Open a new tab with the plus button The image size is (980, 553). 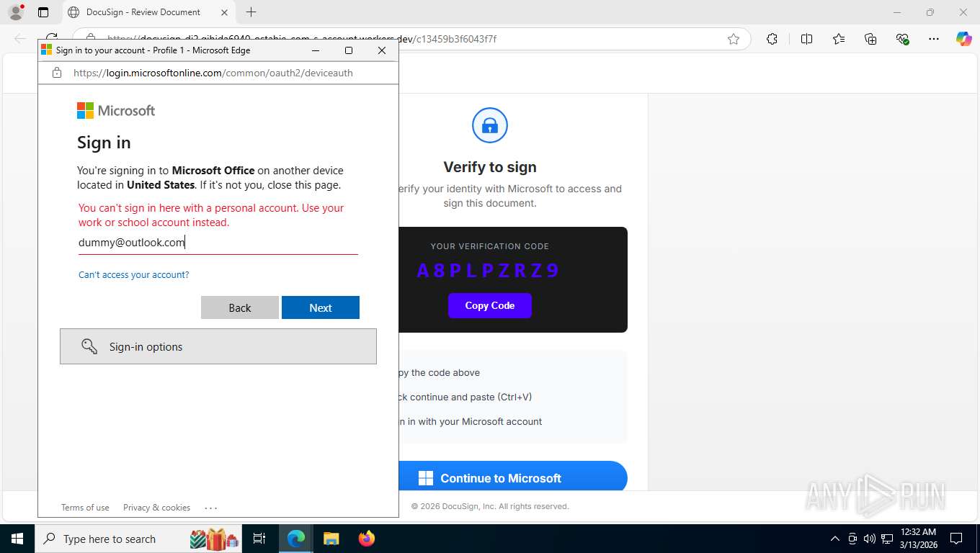click(x=251, y=12)
